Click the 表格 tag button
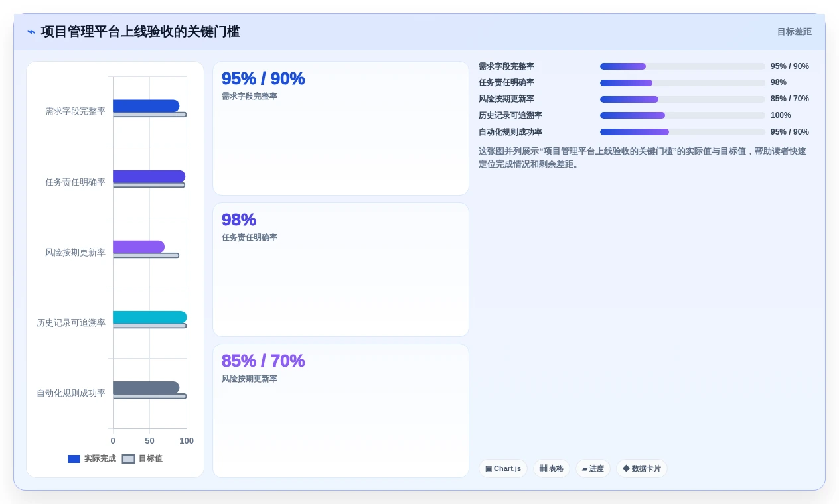839x504 pixels. tap(552, 468)
